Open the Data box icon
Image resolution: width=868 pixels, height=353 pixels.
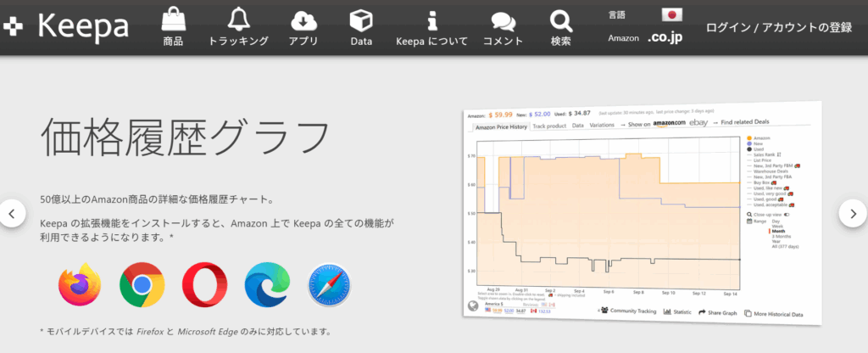(361, 20)
